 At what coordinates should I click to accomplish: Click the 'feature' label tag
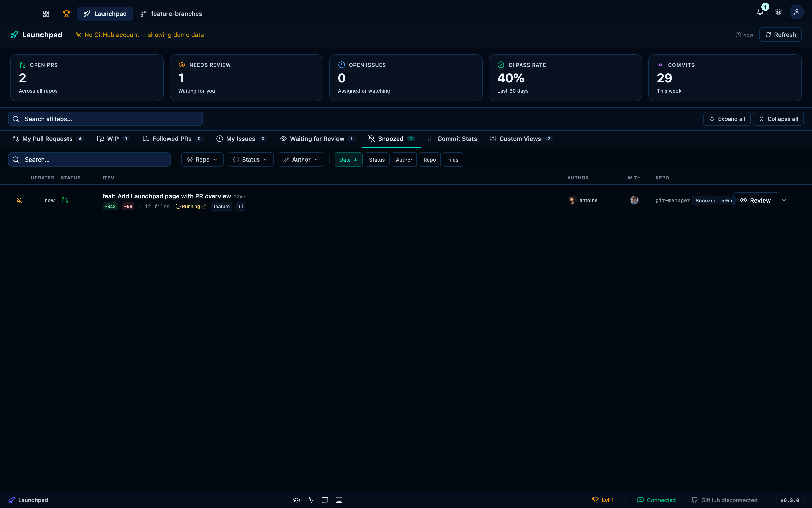click(222, 206)
